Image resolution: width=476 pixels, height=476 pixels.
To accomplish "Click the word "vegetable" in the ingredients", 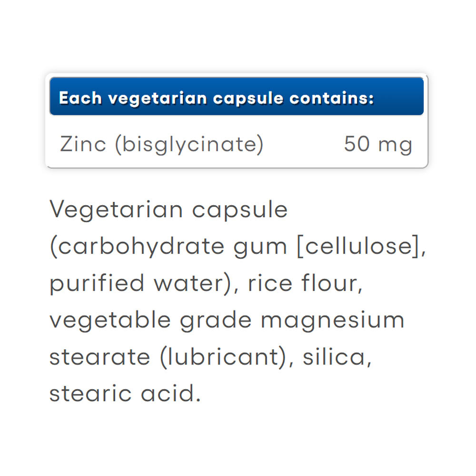I will [x=110, y=320].
